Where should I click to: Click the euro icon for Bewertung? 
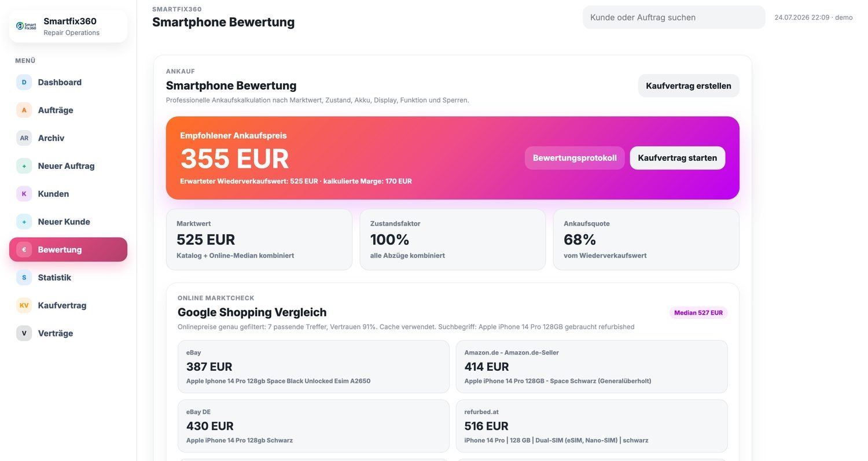tap(24, 250)
